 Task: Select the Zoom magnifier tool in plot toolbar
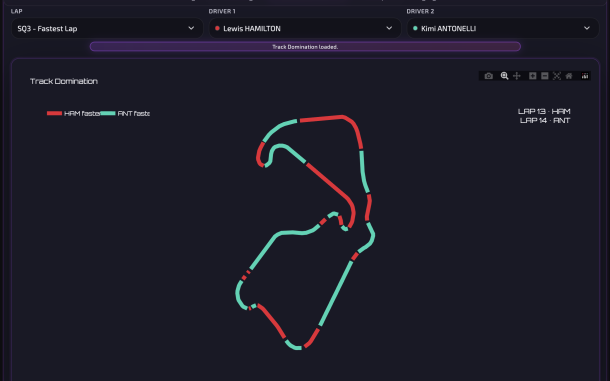(x=504, y=76)
